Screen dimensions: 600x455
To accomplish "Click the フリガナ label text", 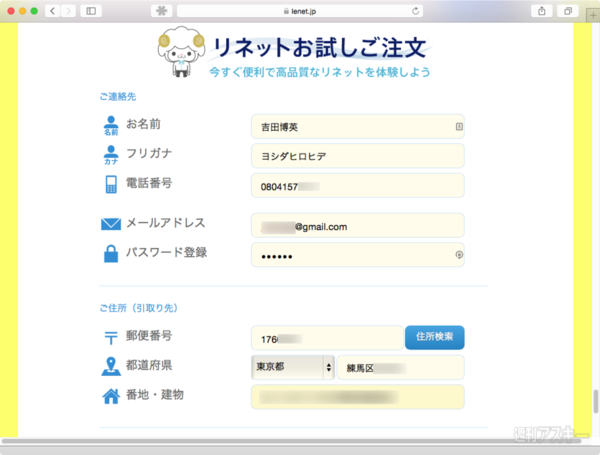I will point(149,153).
